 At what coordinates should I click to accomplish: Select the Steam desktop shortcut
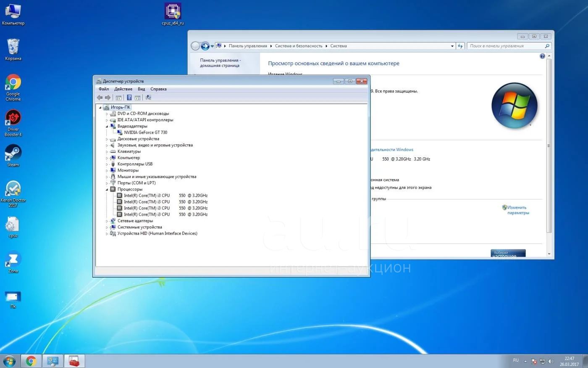click(x=13, y=156)
